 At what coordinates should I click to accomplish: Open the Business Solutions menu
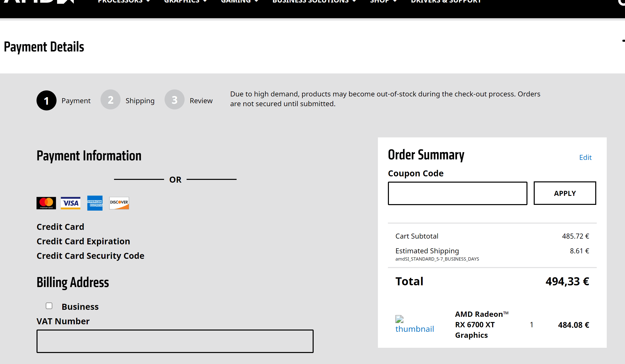click(x=314, y=1)
